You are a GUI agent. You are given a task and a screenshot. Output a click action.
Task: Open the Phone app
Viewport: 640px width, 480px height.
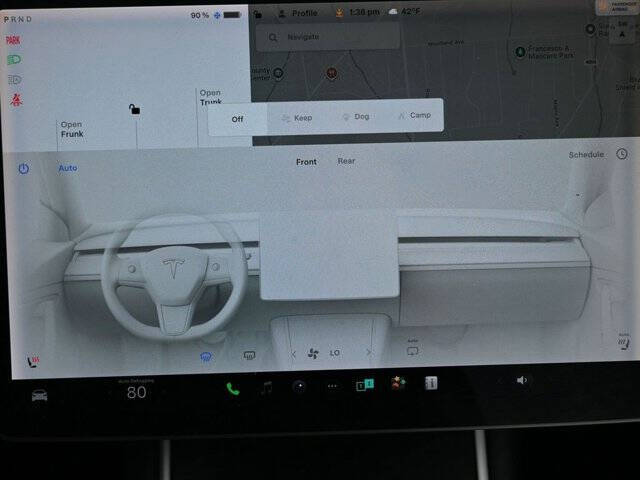(x=233, y=389)
